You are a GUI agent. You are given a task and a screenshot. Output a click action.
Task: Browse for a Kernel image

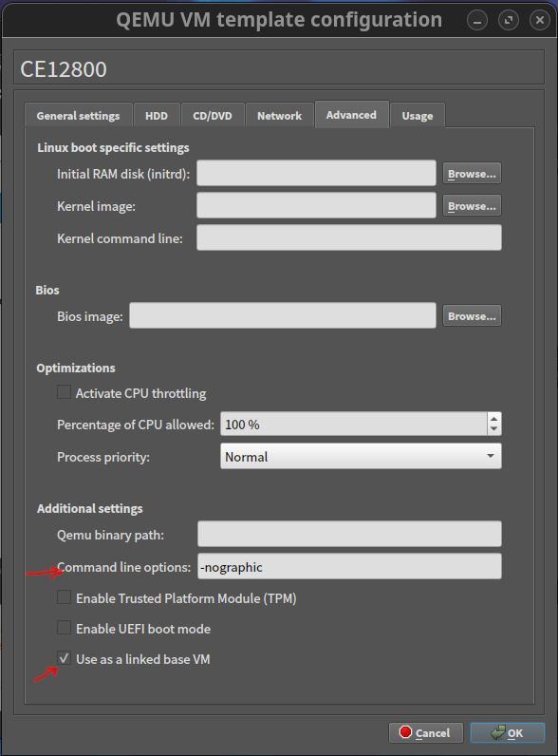pyautogui.click(x=472, y=206)
